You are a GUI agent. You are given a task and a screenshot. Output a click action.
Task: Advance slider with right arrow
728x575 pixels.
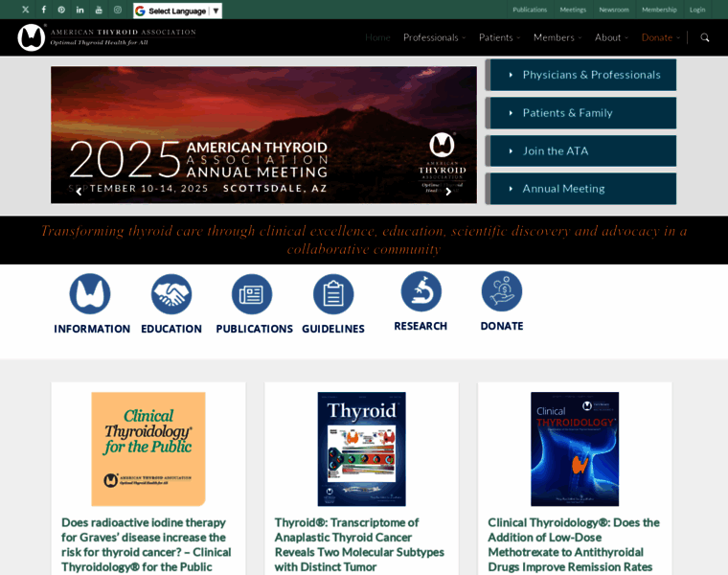pos(448,192)
